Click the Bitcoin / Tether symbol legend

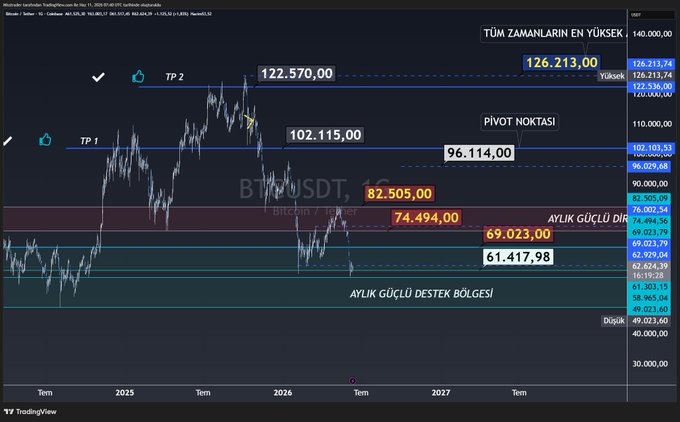108,14
